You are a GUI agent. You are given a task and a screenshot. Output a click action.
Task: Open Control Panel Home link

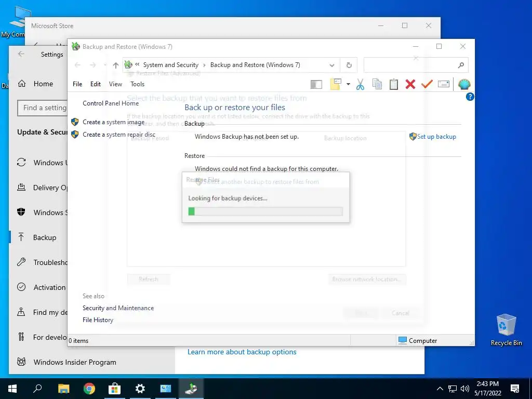(111, 103)
